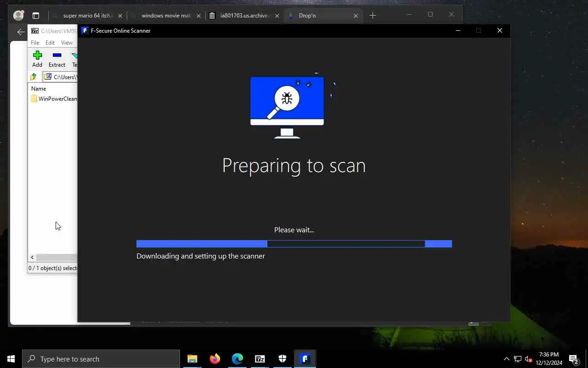This screenshot has height=368, width=588.
Task: Open the Windows Start menu
Action: 11,359
